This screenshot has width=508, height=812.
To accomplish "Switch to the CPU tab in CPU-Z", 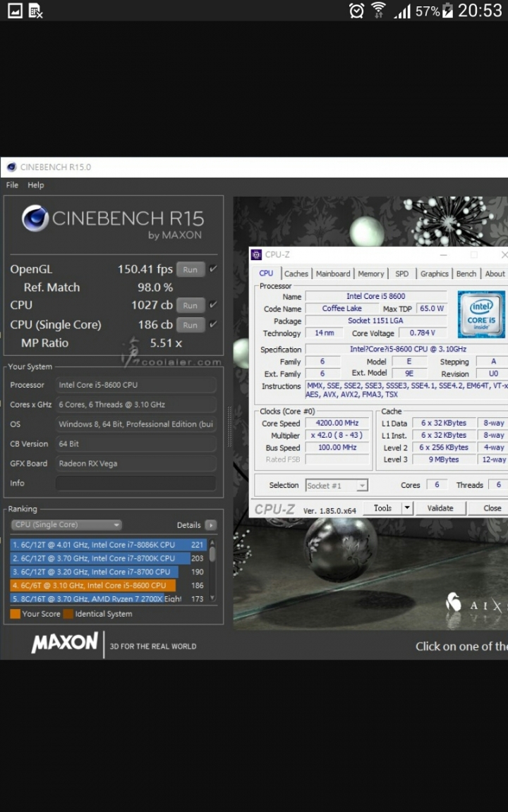I will [x=266, y=273].
